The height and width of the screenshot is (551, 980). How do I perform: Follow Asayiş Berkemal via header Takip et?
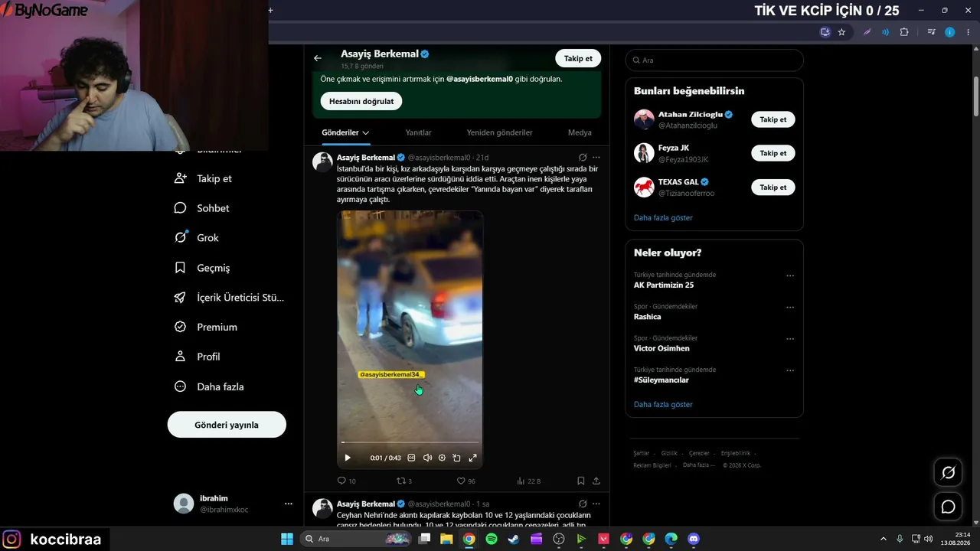[x=578, y=58]
